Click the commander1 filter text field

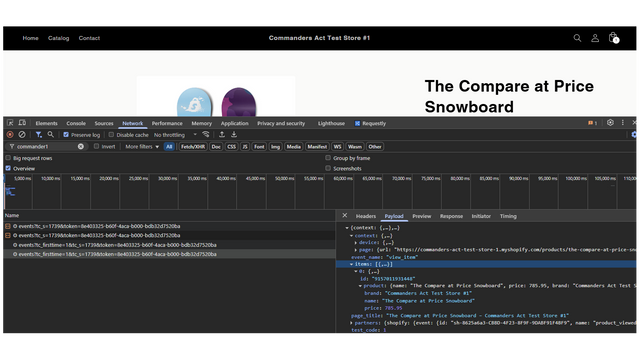point(45,147)
